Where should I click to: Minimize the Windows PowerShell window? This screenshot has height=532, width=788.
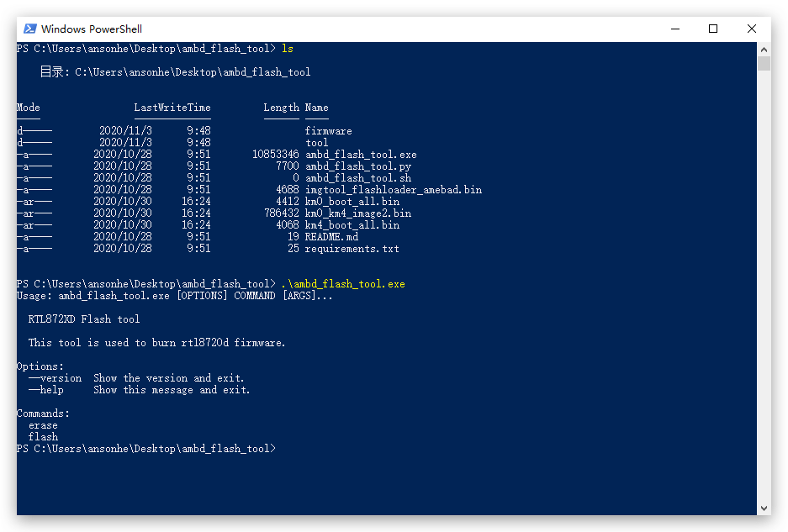675,29
